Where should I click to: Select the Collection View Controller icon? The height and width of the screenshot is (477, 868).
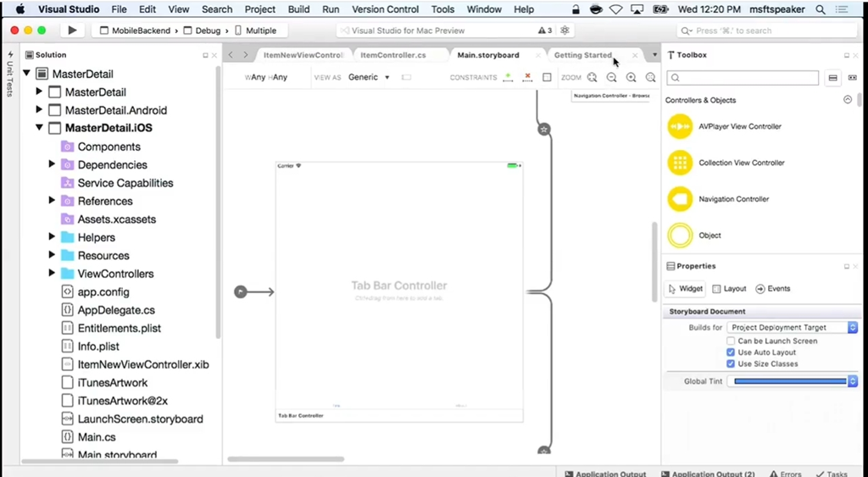680,163
